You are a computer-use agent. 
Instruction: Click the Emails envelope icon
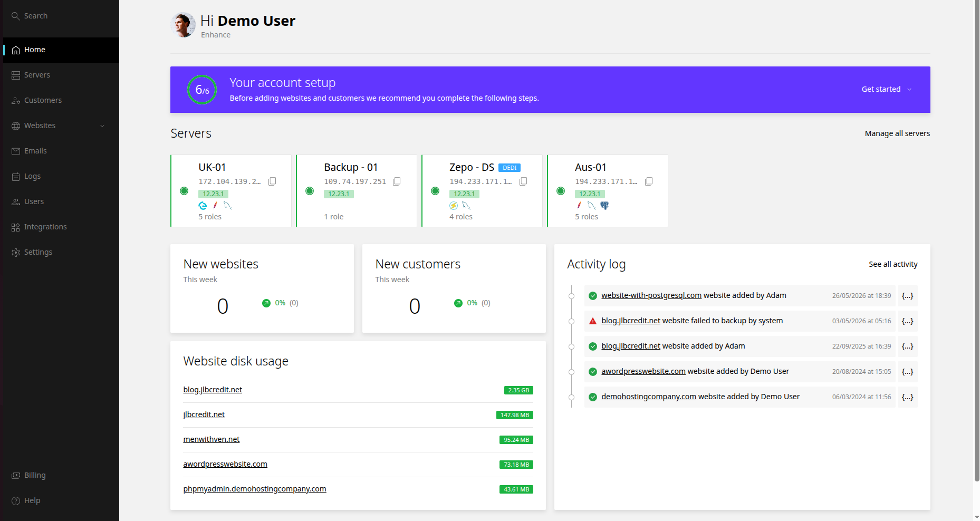pyautogui.click(x=16, y=151)
